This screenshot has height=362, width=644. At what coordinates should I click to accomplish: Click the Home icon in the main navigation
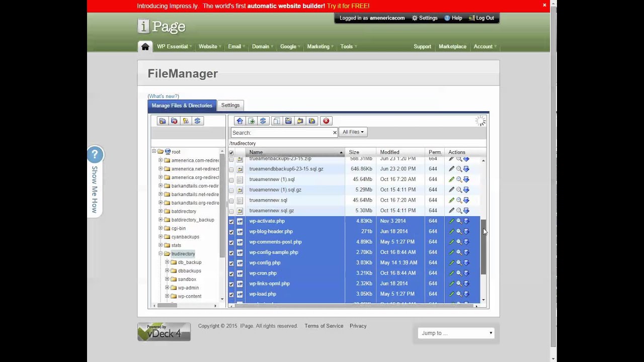[x=145, y=46]
